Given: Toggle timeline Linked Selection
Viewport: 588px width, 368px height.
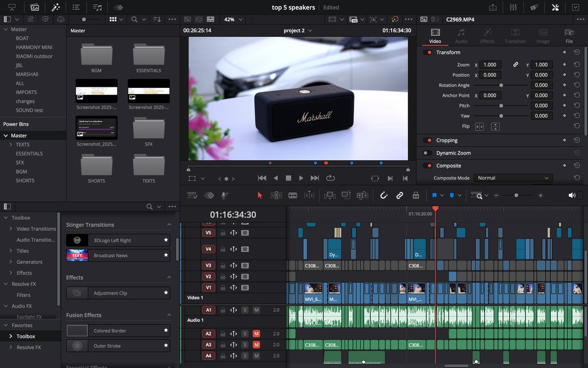Looking at the screenshot, I should 399,195.
